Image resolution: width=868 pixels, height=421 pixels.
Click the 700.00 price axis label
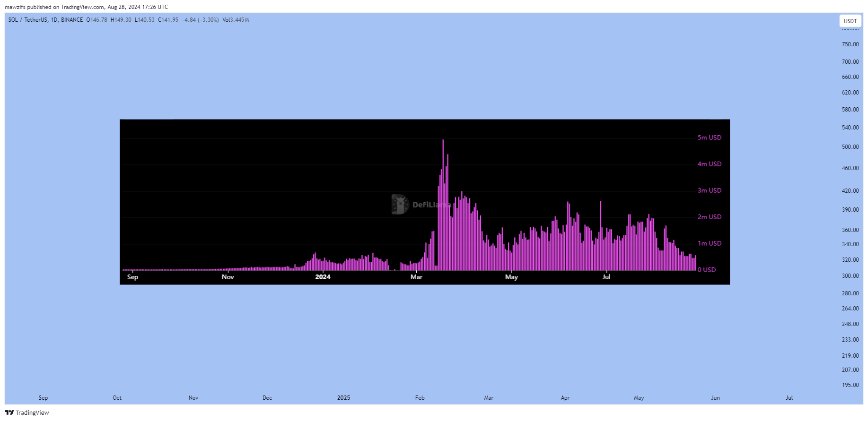(850, 62)
